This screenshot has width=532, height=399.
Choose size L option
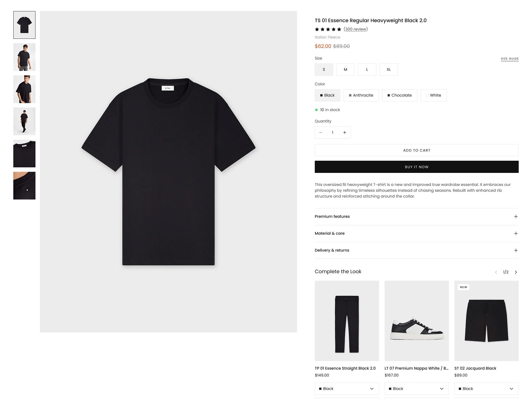[367, 70]
